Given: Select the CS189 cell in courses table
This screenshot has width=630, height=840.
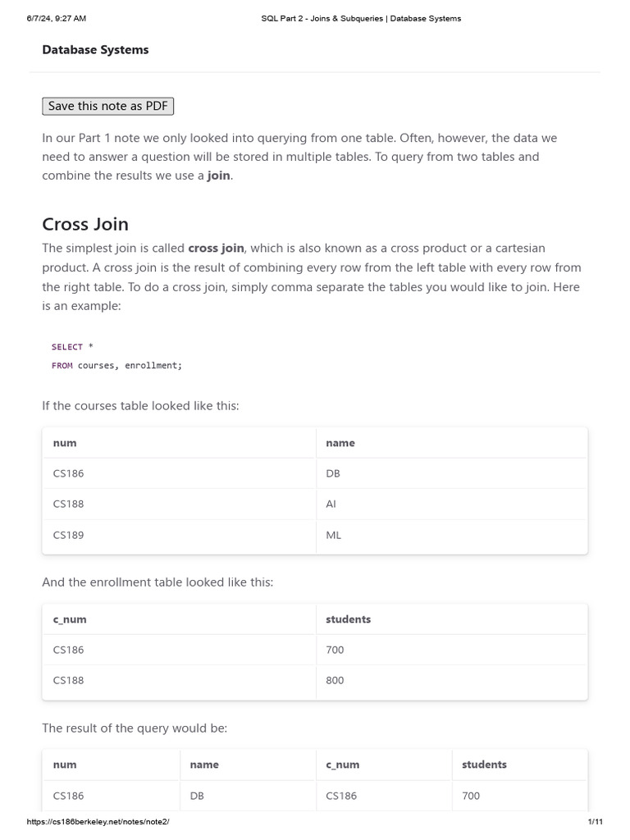Looking at the screenshot, I should [x=69, y=535].
